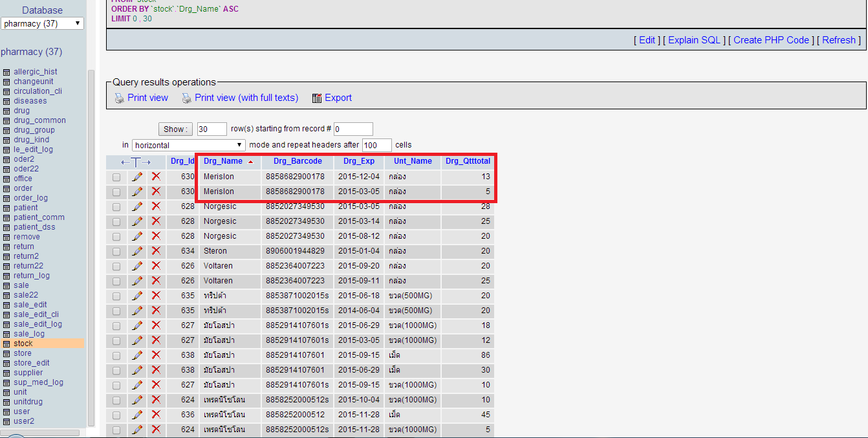Open the horizontal display mode dropdown
This screenshot has width=868, height=438.
[x=189, y=145]
